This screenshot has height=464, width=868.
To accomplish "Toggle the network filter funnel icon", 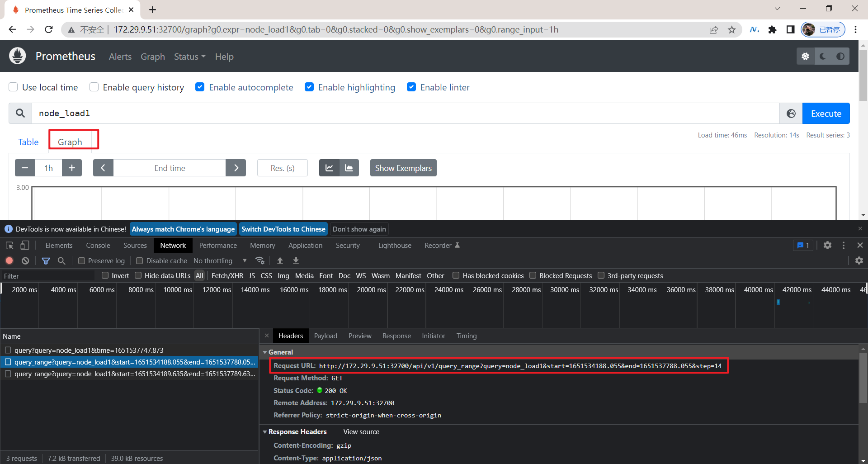I will coord(46,260).
